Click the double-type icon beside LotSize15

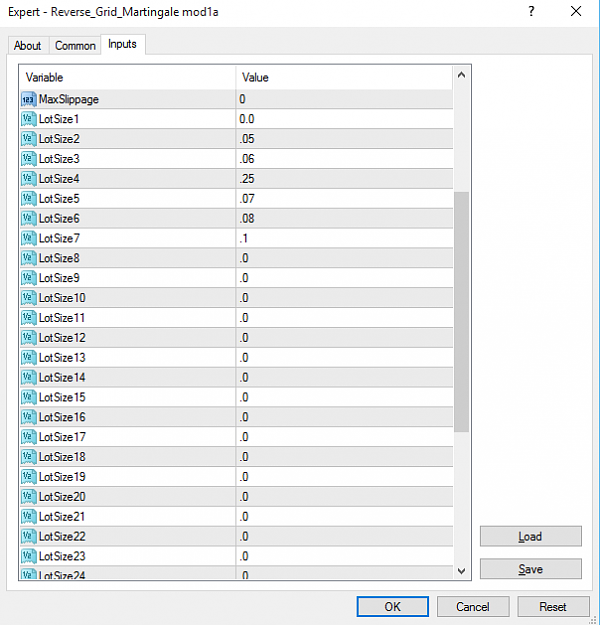(28, 397)
